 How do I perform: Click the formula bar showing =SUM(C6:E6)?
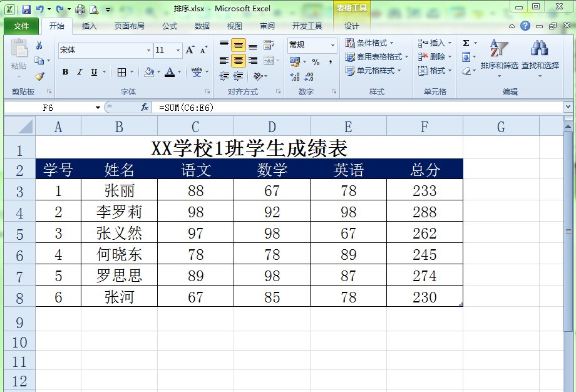357,108
